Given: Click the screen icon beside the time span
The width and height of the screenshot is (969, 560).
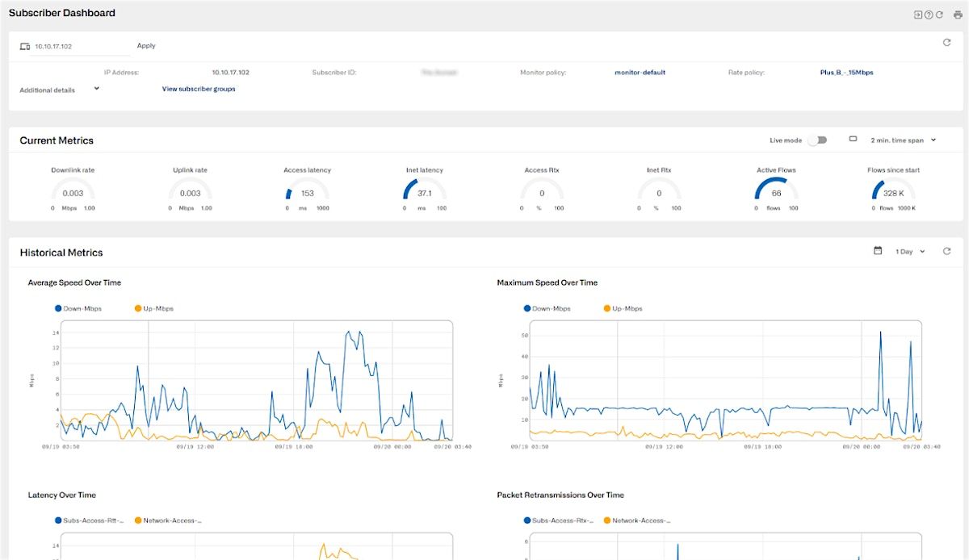Looking at the screenshot, I should [853, 139].
